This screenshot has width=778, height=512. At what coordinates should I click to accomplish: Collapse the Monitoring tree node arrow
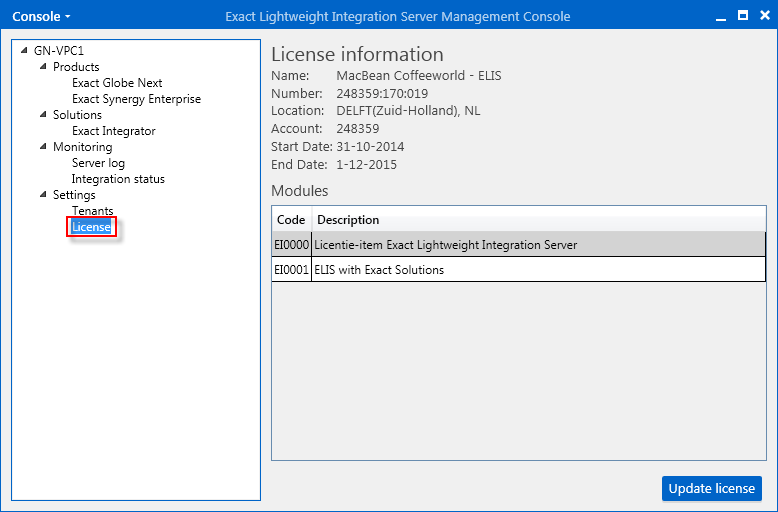[x=43, y=146]
